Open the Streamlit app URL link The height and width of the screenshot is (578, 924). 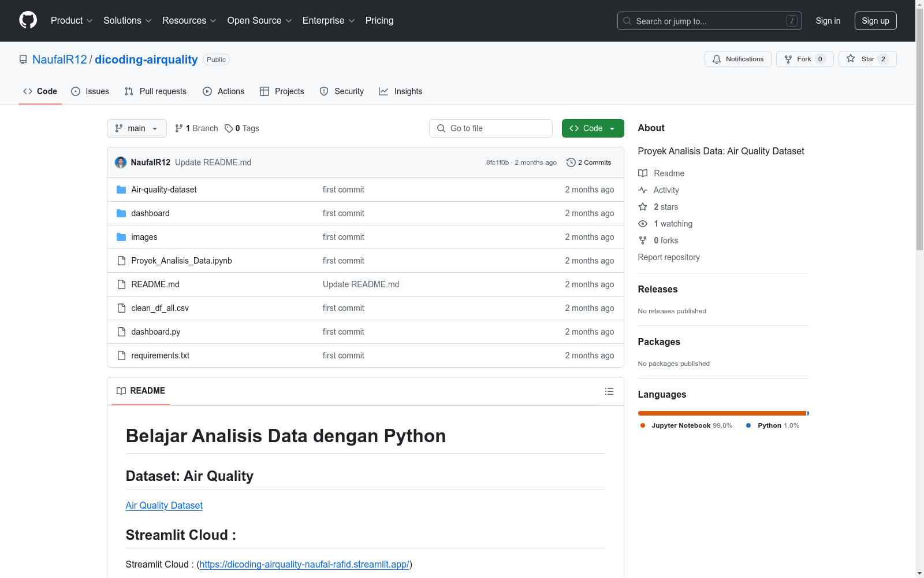(304, 564)
